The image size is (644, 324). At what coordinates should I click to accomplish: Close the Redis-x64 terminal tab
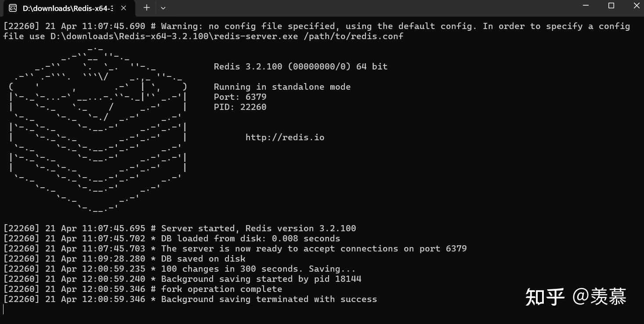tap(123, 8)
